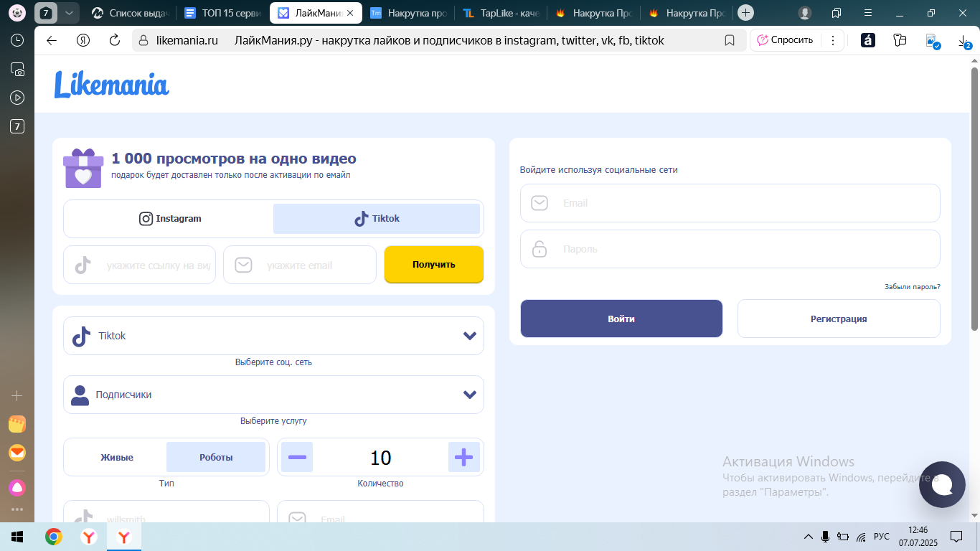Open sidebar screenshot camera icon
Viewport: 980px width, 551px height.
point(17,69)
